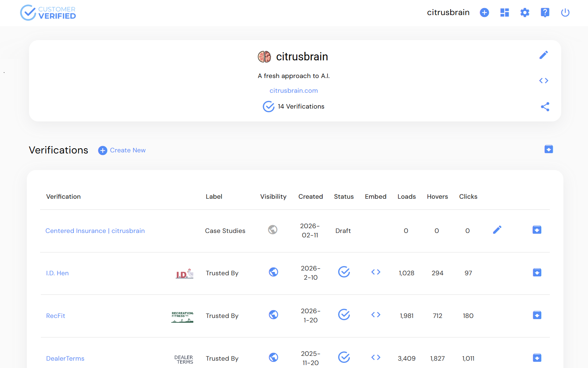Click verified status check for RecFit
The width and height of the screenshot is (588, 368).
pos(344,315)
